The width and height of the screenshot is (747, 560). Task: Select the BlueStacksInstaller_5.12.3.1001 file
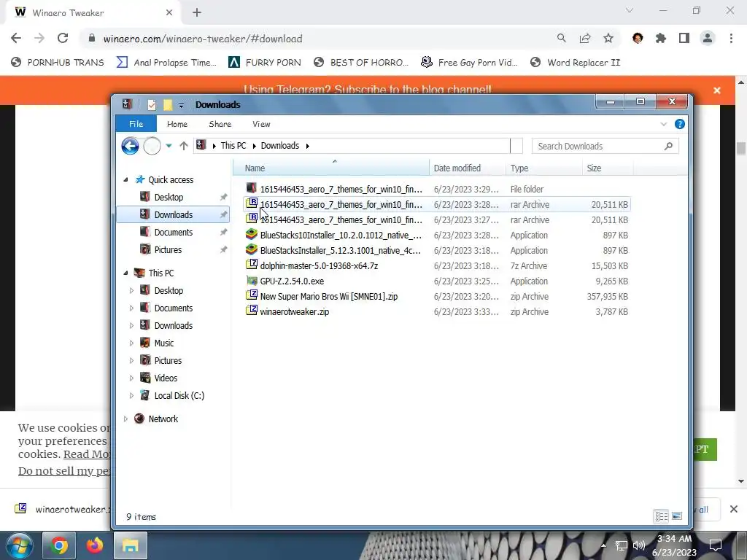436,251
